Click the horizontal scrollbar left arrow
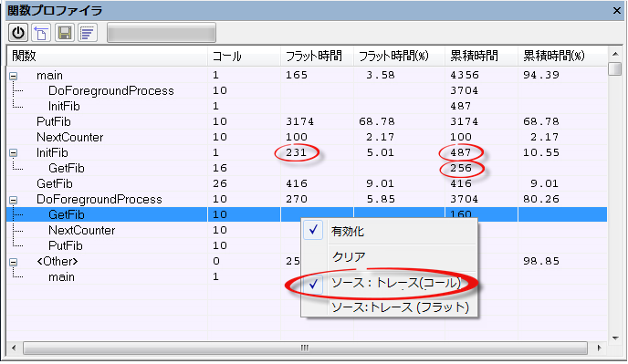 14,348
